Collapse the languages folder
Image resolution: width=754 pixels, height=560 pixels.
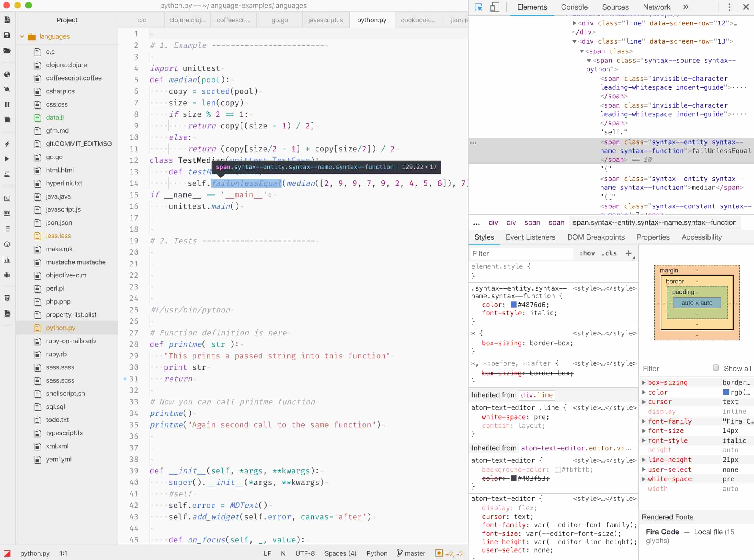click(22, 37)
